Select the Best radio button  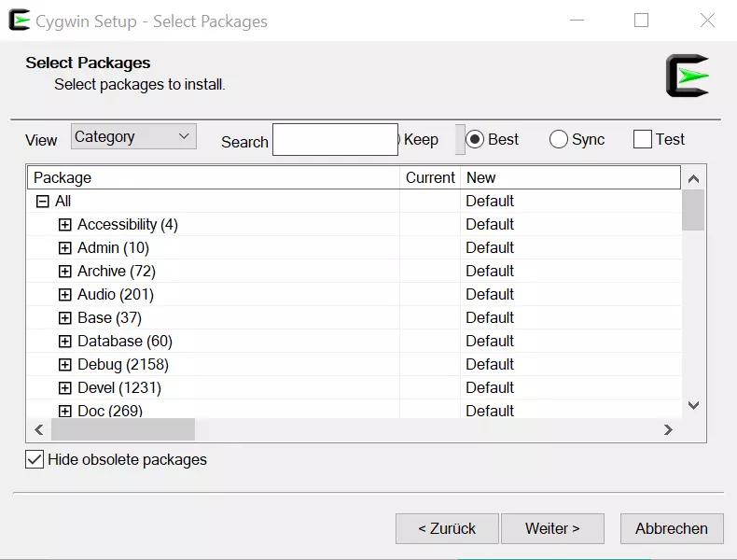tap(475, 139)
